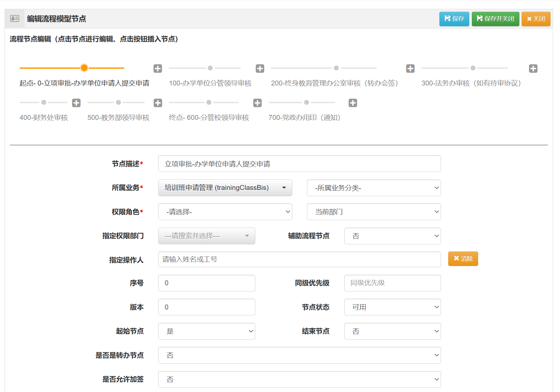Image resolution: width=560 pixels, height=392 pixels.
Task: Select the 起点 0-立项审批 node marker
Action: point(84,68)
